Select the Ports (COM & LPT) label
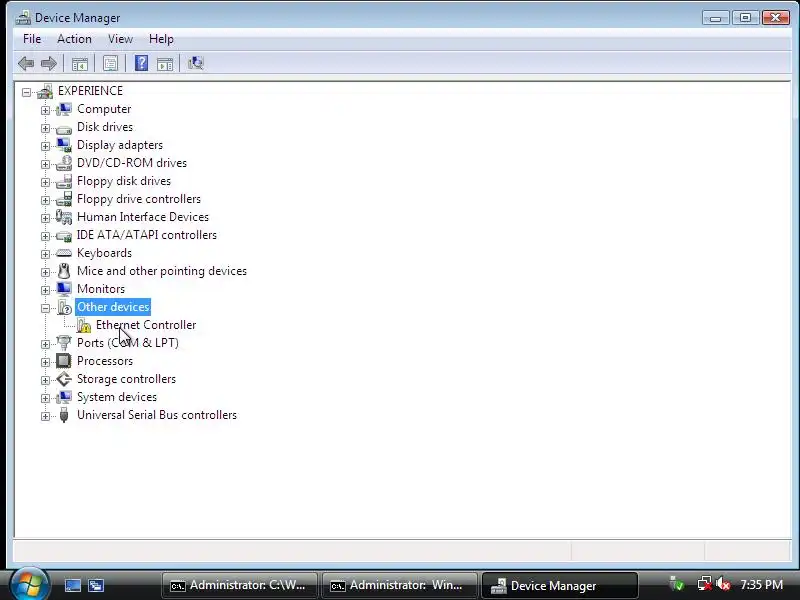Screen dimensions: 800x600 click(128, 343)
